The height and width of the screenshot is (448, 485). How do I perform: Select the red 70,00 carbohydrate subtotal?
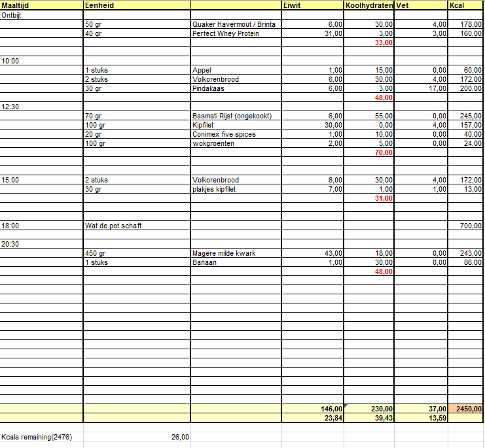(x=383, y=152)
